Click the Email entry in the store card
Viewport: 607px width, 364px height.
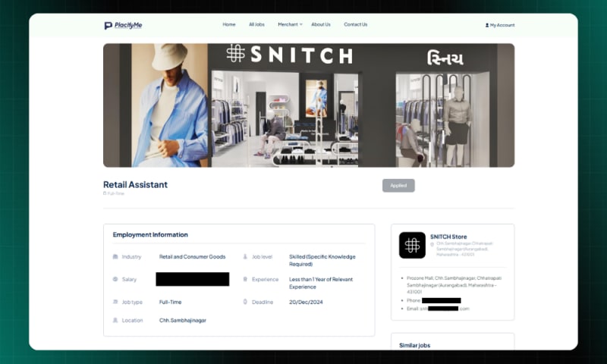click(438, 309)
